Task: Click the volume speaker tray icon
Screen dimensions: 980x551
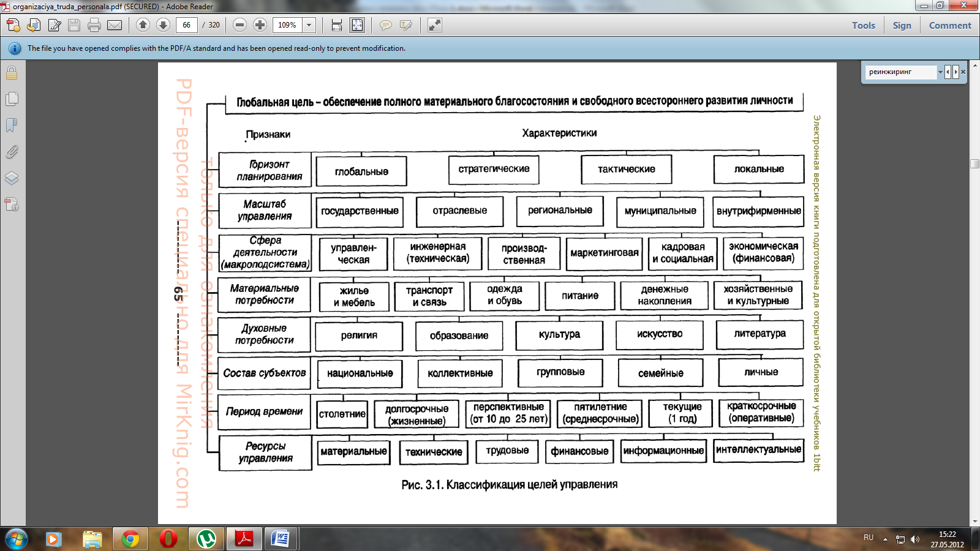Action: click(x=915, y=539)
